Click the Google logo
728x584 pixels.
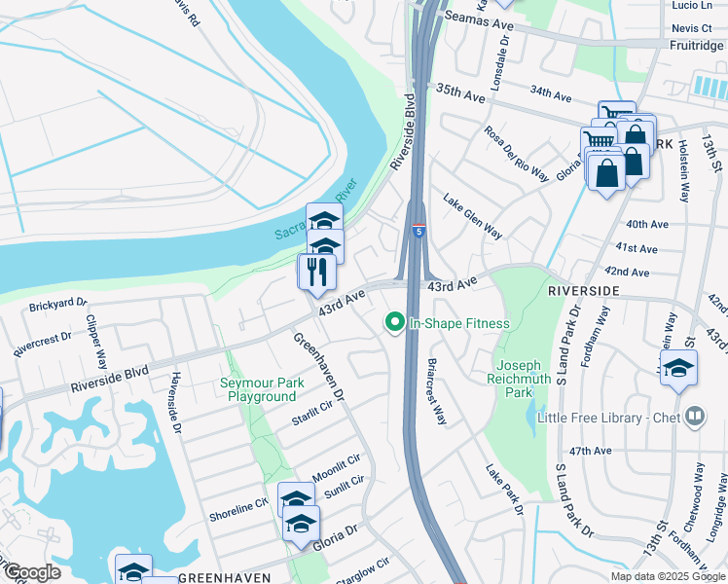[32, 573]
